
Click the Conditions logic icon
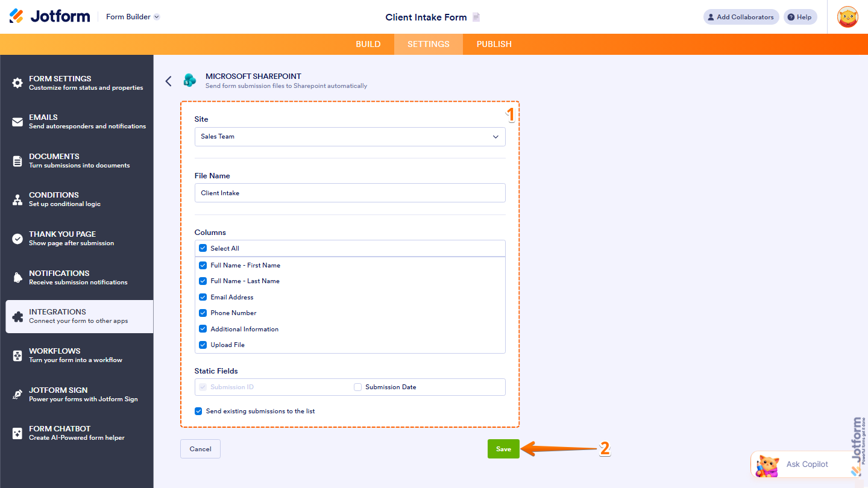point(17,199)
